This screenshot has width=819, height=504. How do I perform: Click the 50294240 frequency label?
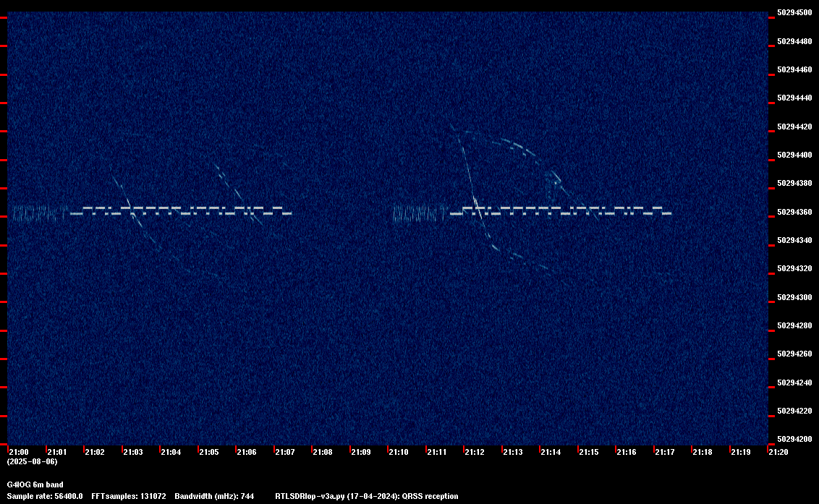[x=794, y=383]
